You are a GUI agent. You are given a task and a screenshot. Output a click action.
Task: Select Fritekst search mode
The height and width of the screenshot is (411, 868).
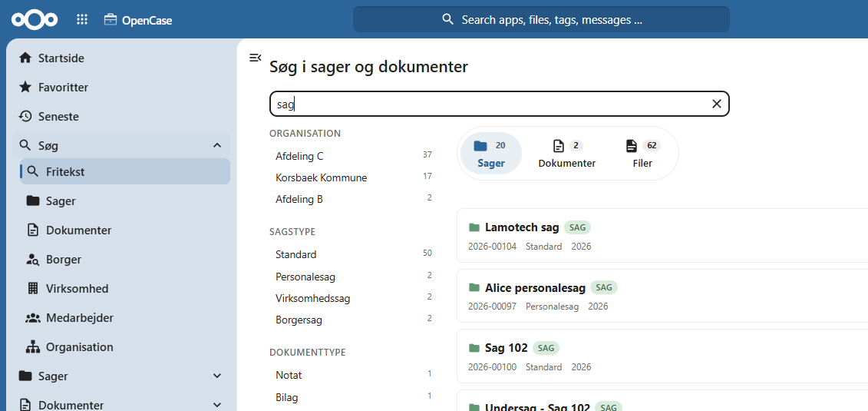pos(125,171)
